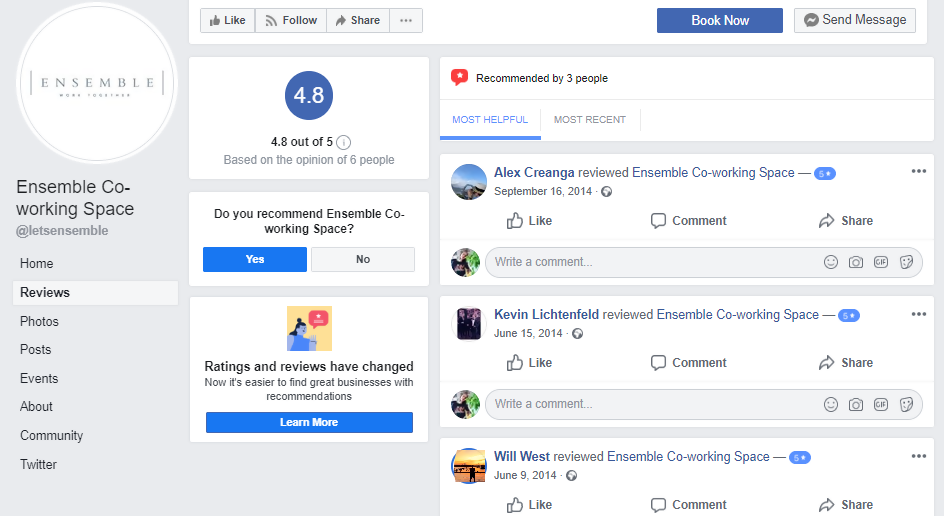This screenshot has width=944, height=516.
Task: Add sticker to comment on Alex's review
Action: tap(906, 262)
